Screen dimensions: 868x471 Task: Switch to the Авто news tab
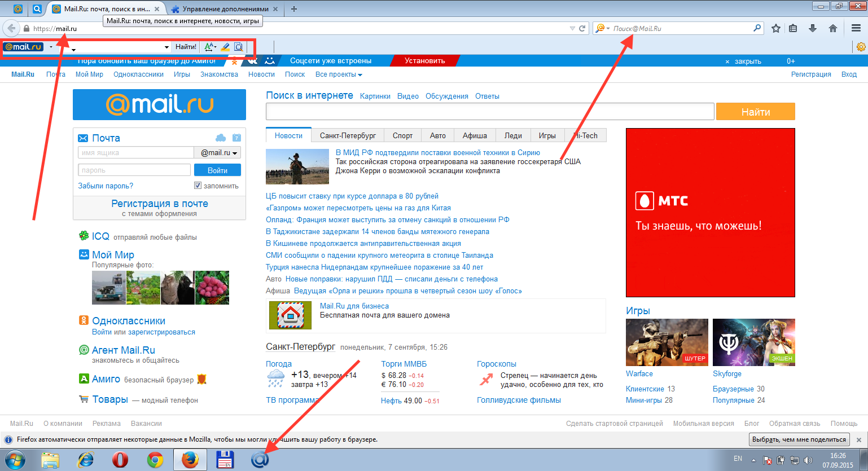(438, 135)
